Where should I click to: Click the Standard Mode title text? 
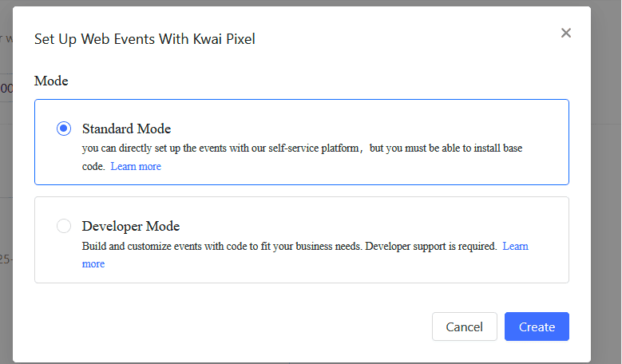(126, 129)
